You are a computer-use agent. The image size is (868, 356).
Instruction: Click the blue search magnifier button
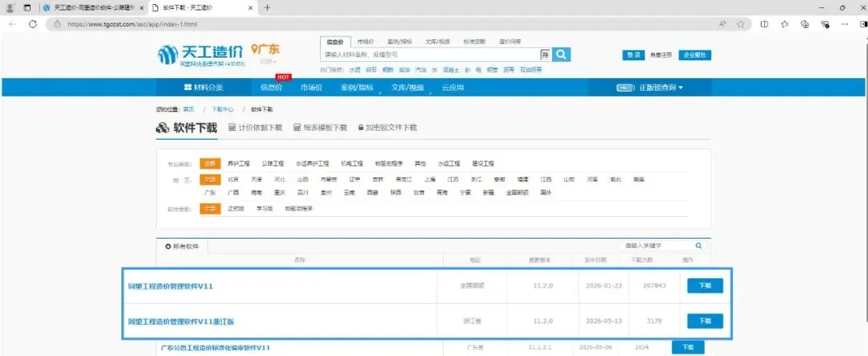[561, 55]
